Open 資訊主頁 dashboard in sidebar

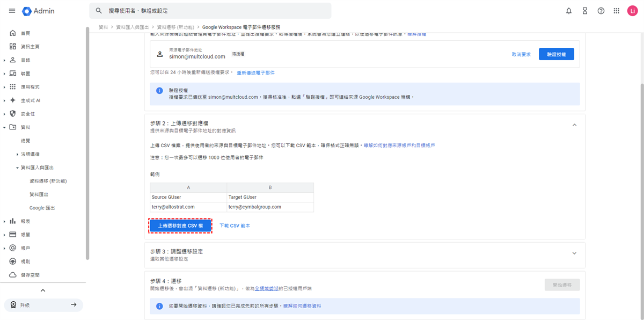click(13, 46)
